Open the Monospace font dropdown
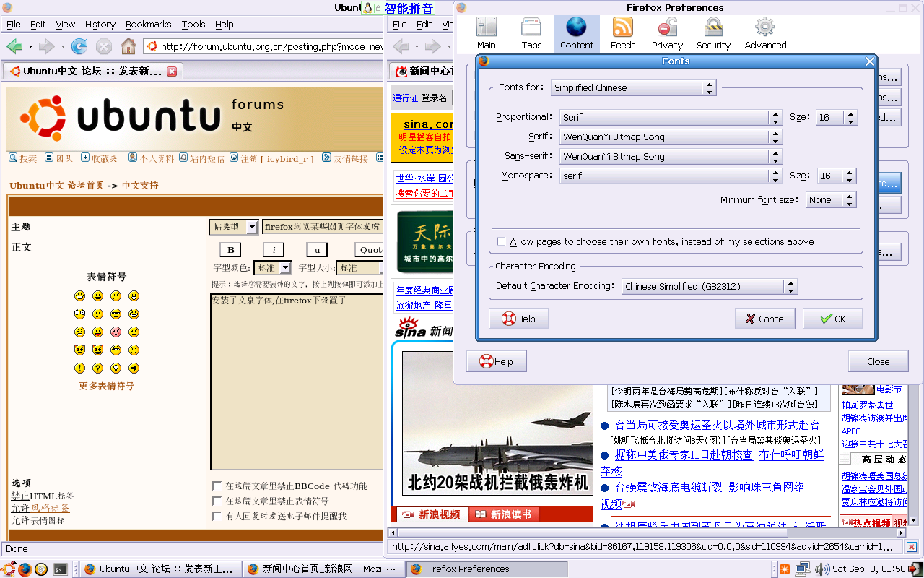 point(671,176)
